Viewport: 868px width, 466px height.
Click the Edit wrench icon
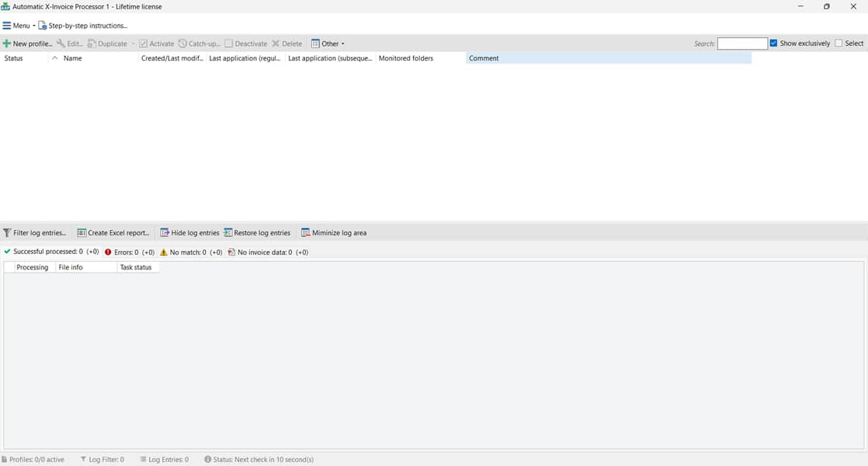coord(61,43)
